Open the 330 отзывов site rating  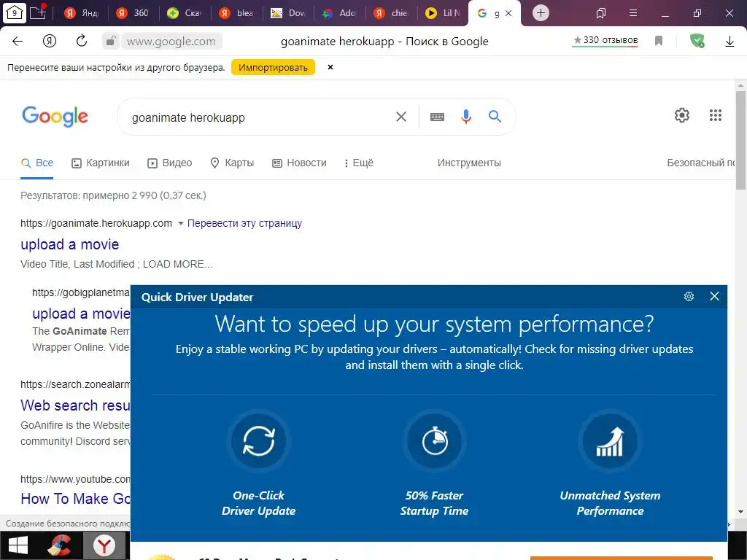(605, 41)
